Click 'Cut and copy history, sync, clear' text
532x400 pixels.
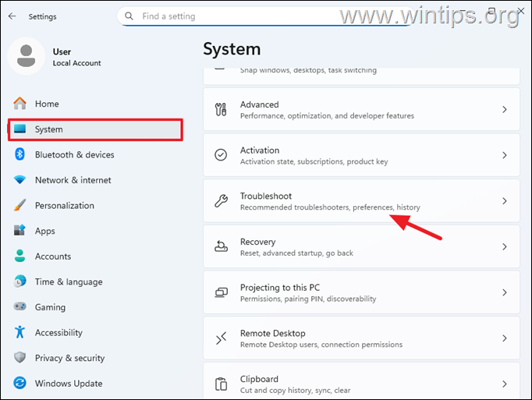coord(295,391)
